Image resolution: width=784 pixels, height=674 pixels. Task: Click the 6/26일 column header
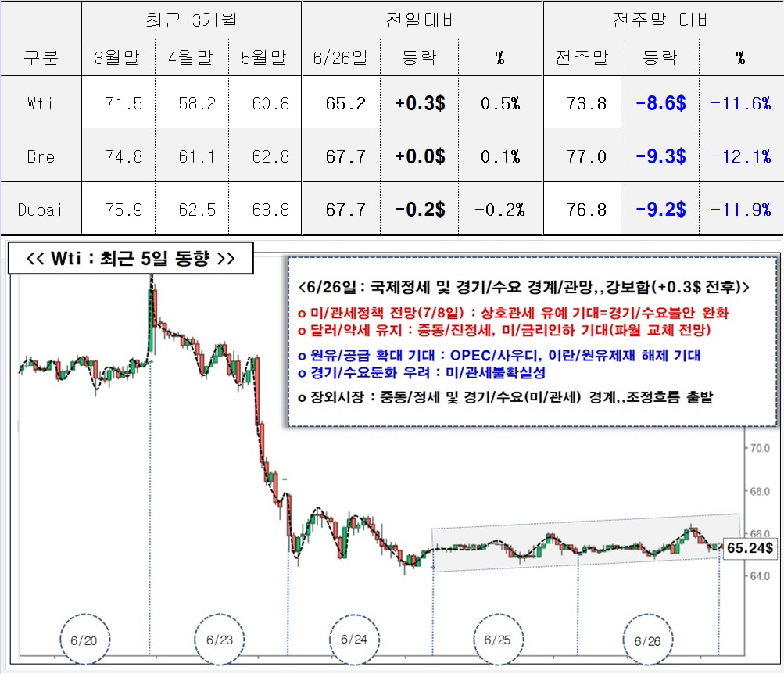click(341, 57)
